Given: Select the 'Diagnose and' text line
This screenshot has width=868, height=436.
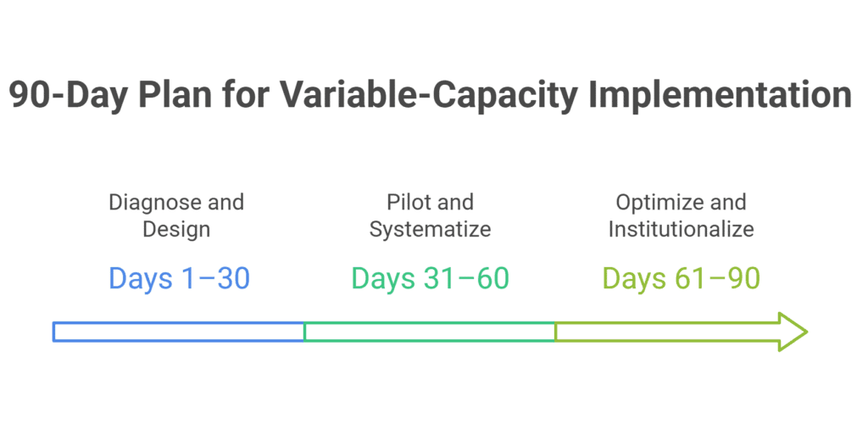Looking at the screenshot, I should point(176,202).
